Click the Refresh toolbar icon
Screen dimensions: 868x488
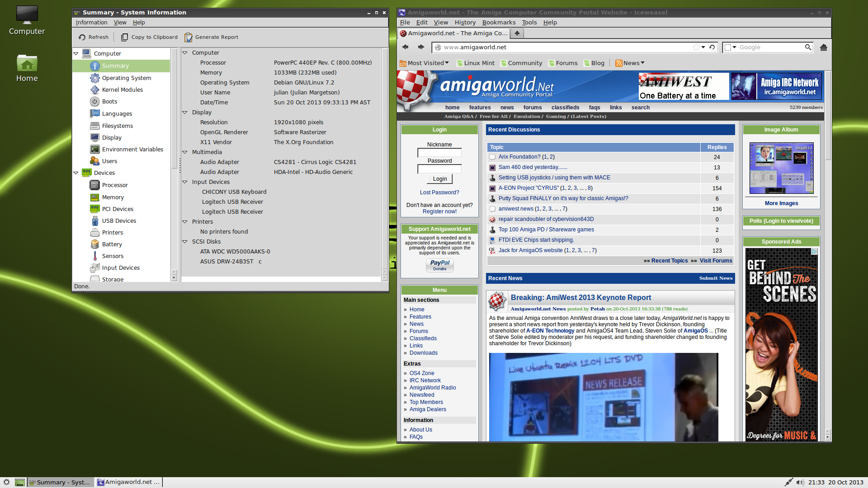(82, 37)
